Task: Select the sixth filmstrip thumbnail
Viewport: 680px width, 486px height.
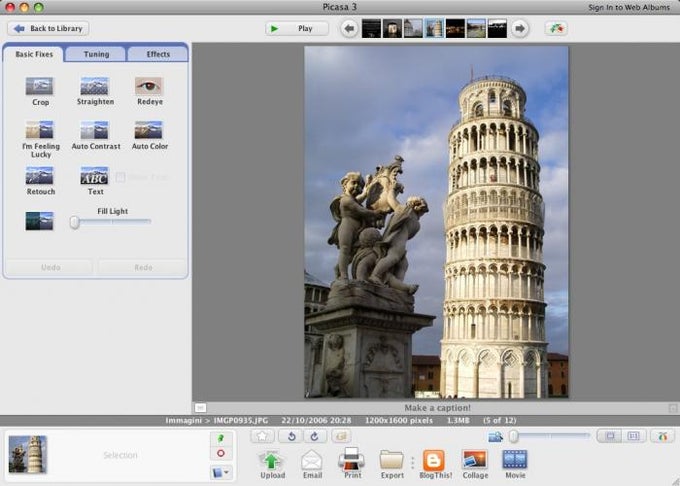Action: click(476, 29)
